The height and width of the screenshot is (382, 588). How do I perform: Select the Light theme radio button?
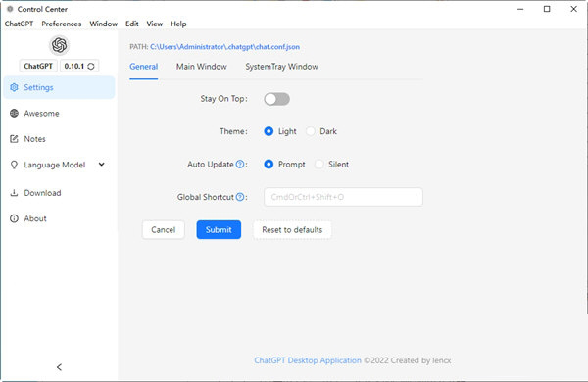(x=269, y=131)
